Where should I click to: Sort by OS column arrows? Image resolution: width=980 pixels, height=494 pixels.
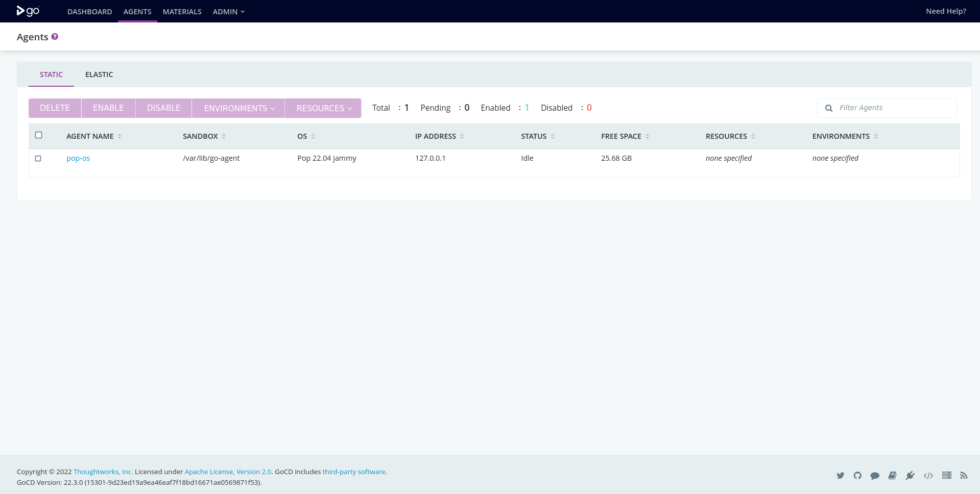coord(313,136)
